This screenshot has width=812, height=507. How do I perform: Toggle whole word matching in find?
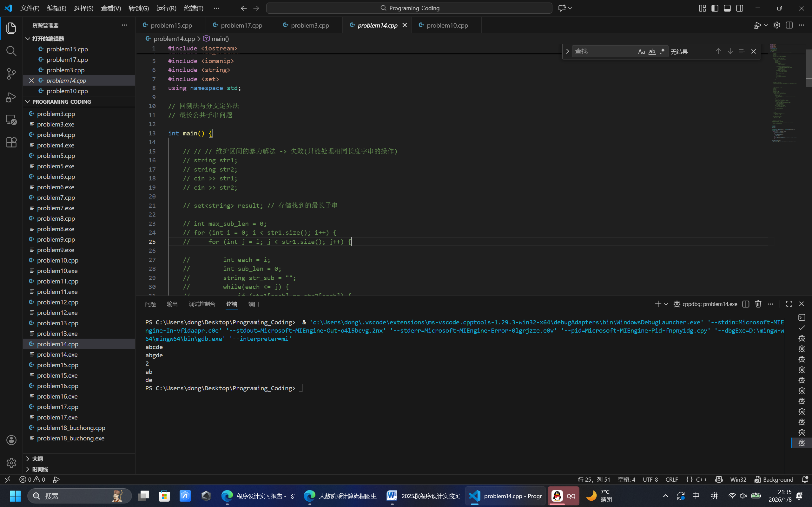pos(652,51)
